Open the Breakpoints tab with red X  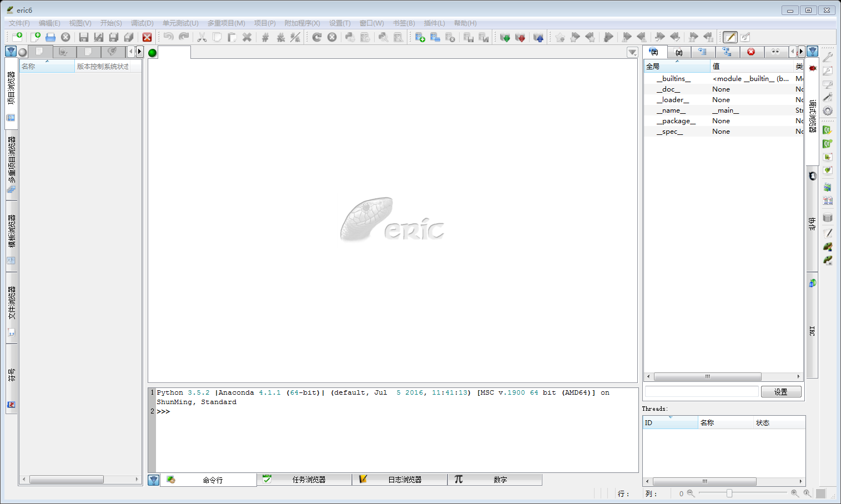pos(751,52)
